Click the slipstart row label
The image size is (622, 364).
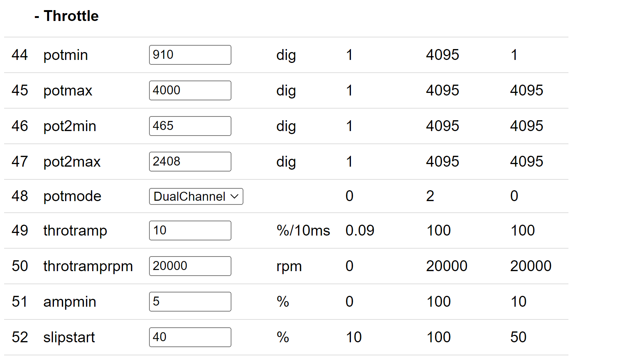coord(69,337)
